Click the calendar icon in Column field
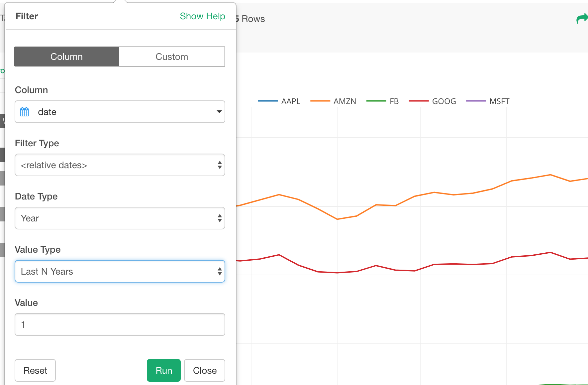The height and width of the screenshot is (385, 588). click(25, 112)
